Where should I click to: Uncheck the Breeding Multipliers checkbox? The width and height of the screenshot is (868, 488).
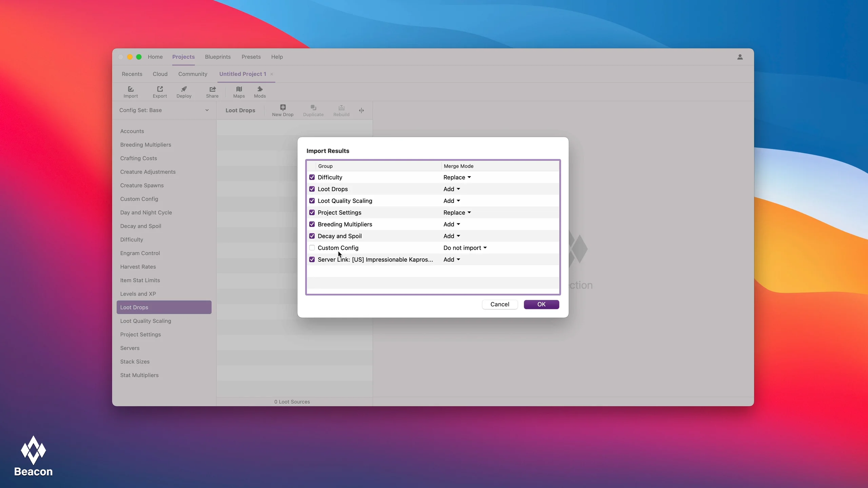coord(312,224)
